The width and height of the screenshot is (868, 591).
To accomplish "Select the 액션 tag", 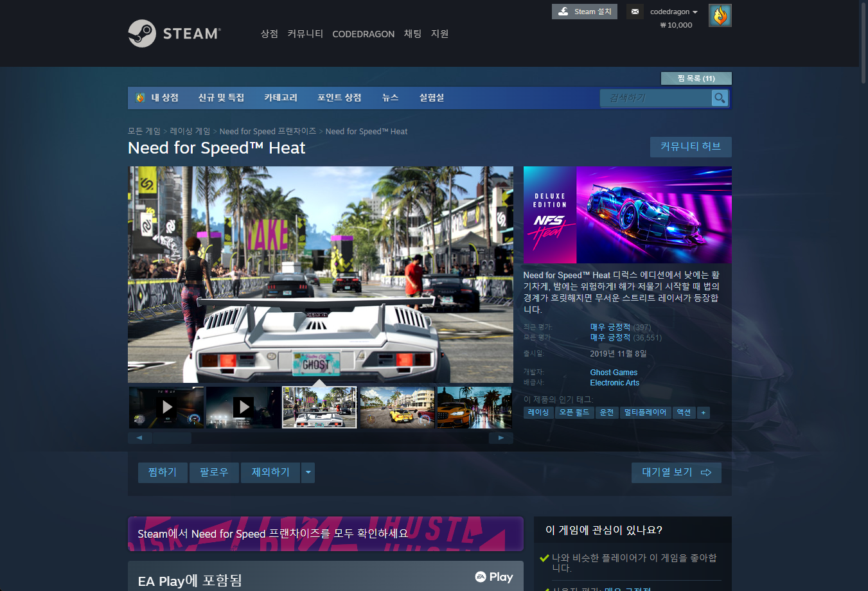I will point(684,412).
